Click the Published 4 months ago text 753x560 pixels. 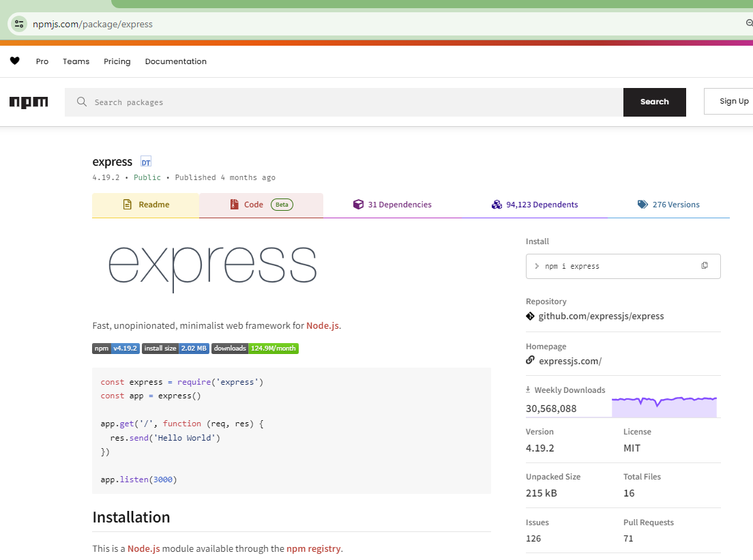(x=225, y=177)
